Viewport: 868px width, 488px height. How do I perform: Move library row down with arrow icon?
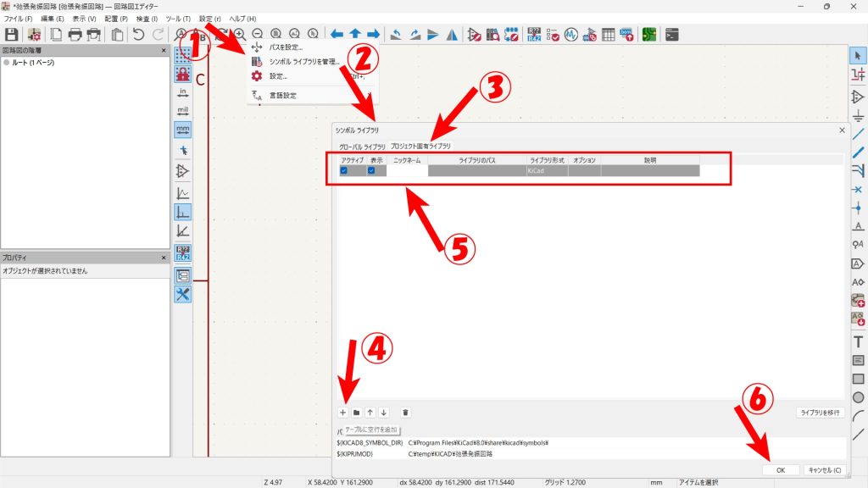click(384, 413)
